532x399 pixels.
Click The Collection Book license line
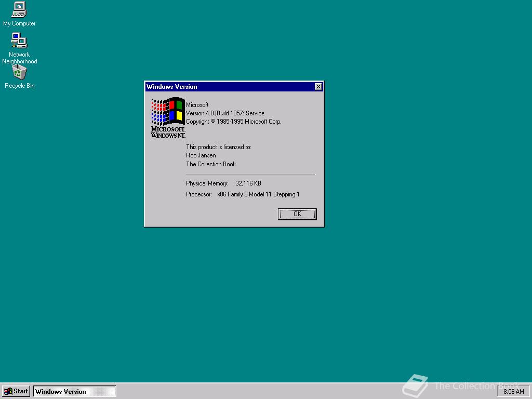tap(211, 164)
